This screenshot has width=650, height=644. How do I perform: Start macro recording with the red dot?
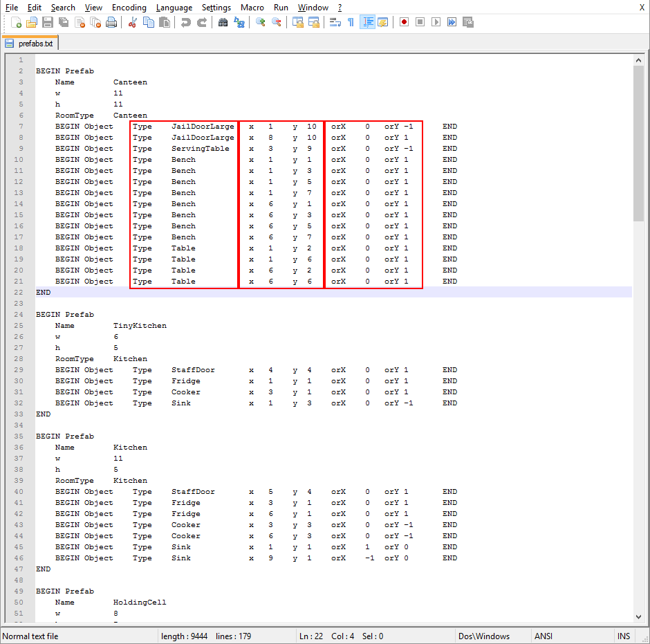click(405, 22)
